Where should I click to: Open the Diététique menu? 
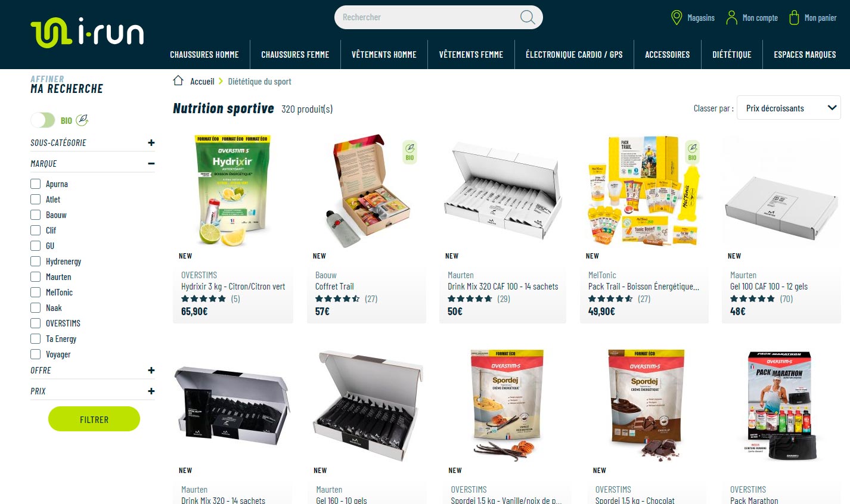tap(731, 54)
